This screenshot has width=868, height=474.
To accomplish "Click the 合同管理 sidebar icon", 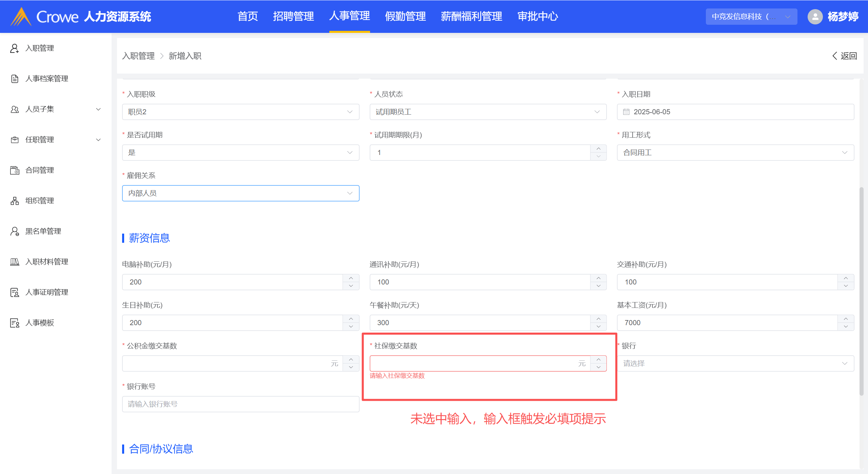I will pyautogui.click(x=14, y=170).
